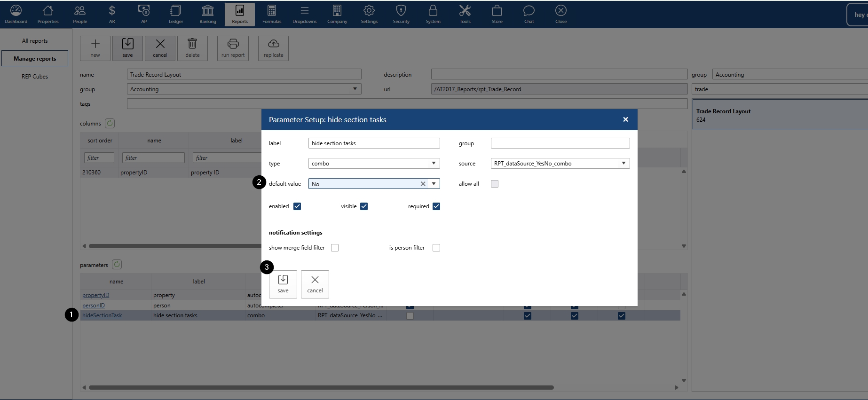Open the Dropdowns module
Viewport: 868px width, 400px height.
click(305, 15)
